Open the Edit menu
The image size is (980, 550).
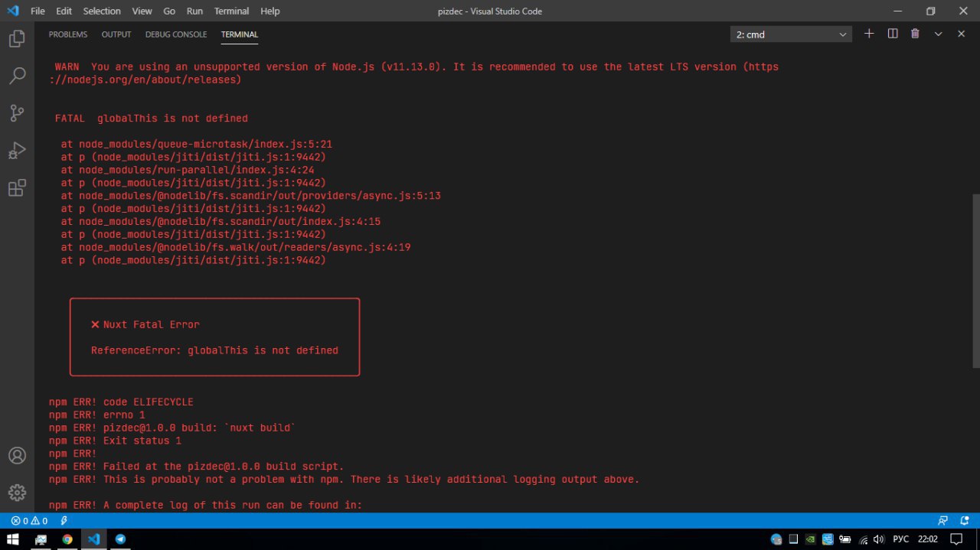point(64,11)
